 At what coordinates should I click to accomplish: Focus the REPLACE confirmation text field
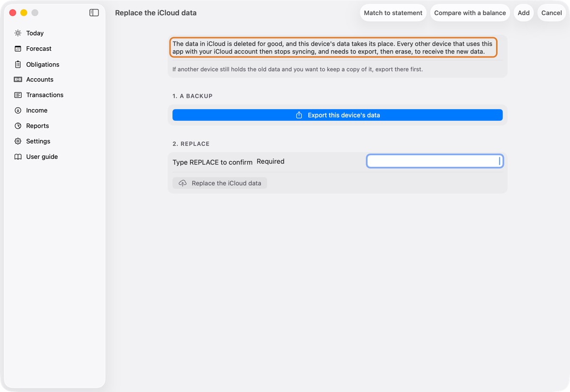pyautogui.click(x=435, y=161)
